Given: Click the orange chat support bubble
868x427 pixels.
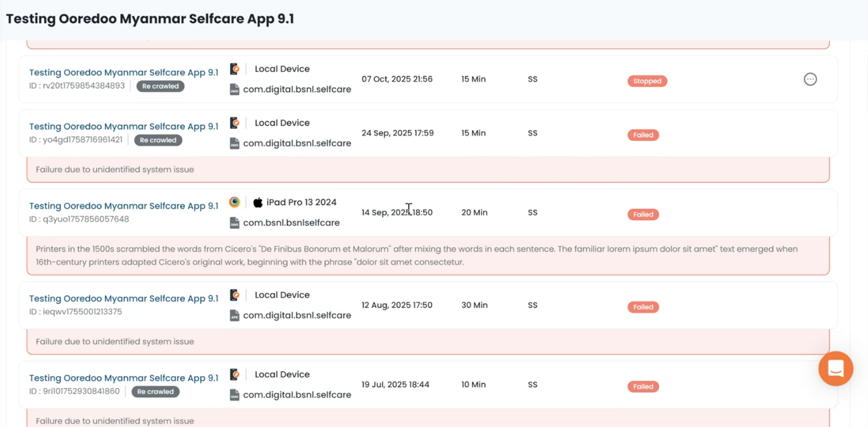Looking at the screenshot, I should coord(836,368).
